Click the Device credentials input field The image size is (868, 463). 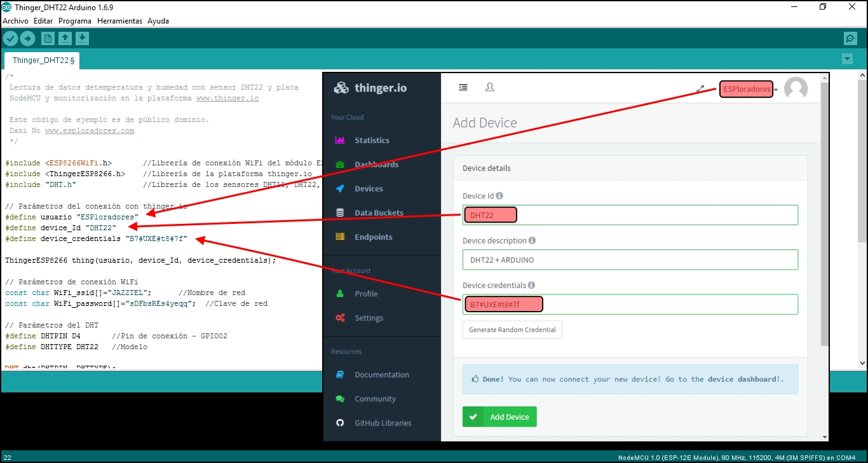point(630,304)
